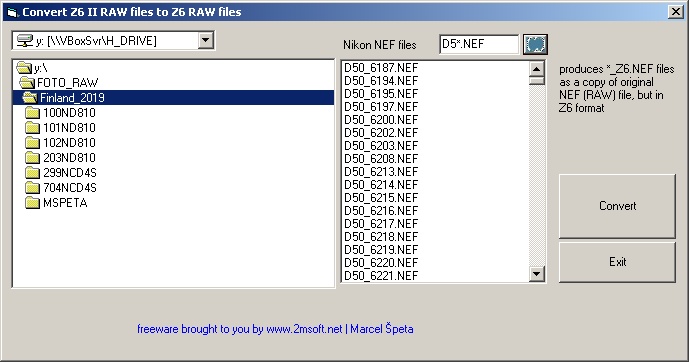Click the 102ND810 folder icon
689x362 pixels.
(33, 142)
